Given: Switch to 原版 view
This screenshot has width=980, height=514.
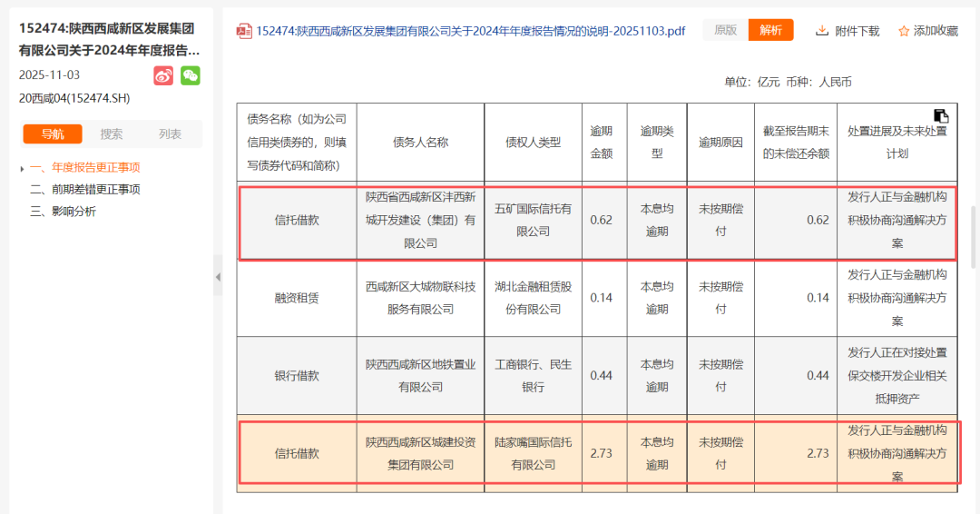Looking at the screenshot, I should tap(726, 30).
